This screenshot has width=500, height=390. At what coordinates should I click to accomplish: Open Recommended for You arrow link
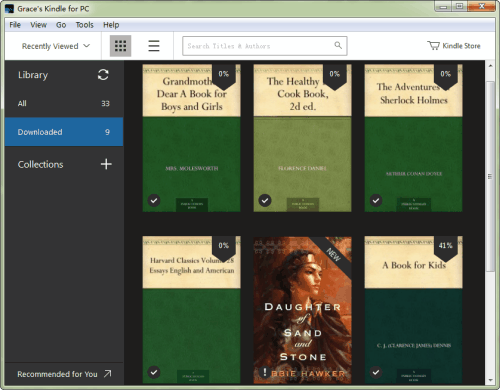tap(64, 374)
